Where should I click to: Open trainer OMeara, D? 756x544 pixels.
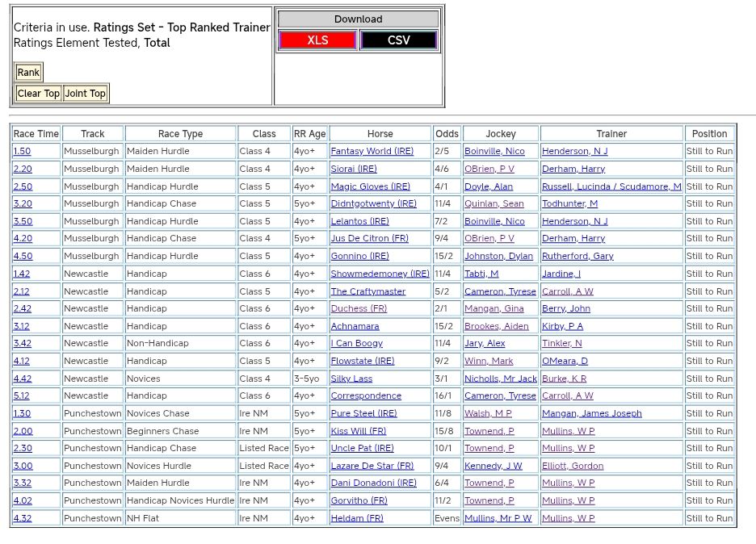pos(565,362)
